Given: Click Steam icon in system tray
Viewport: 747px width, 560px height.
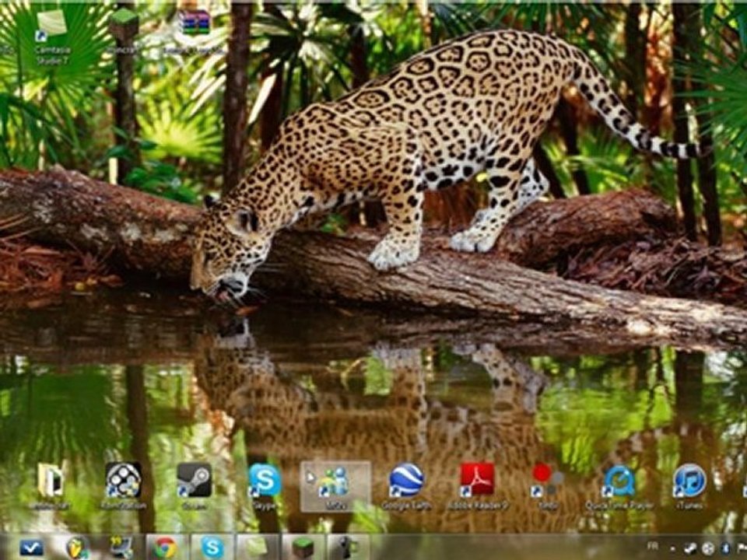Looking at the screenshot, I should point(690,548).
